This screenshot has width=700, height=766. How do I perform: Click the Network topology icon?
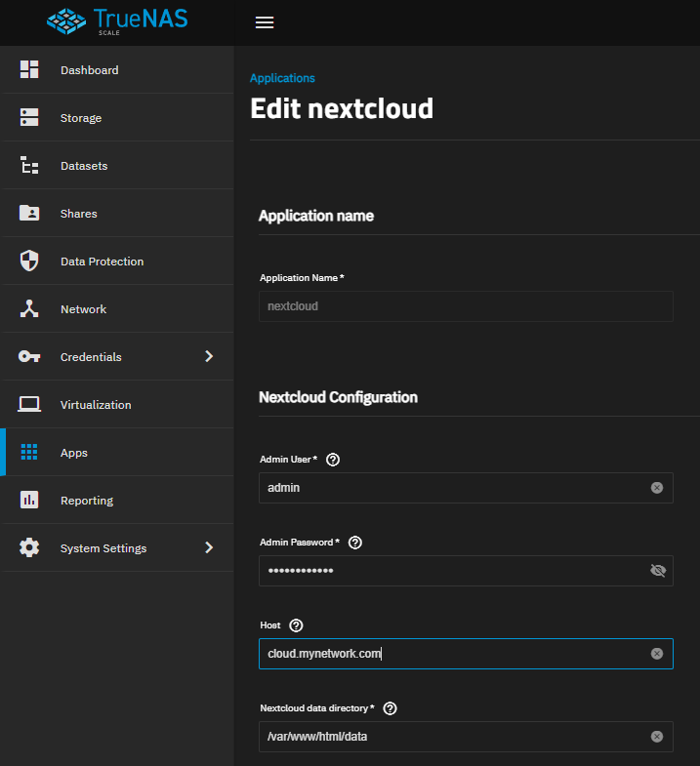(x=29, y=308)
